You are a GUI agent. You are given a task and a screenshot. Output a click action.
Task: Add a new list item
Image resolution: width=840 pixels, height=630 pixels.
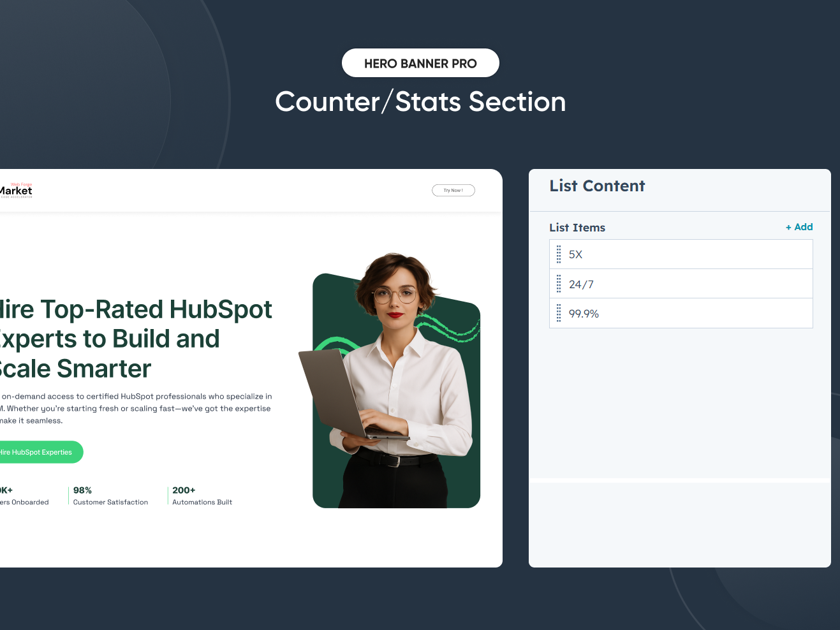coord(799,227)
